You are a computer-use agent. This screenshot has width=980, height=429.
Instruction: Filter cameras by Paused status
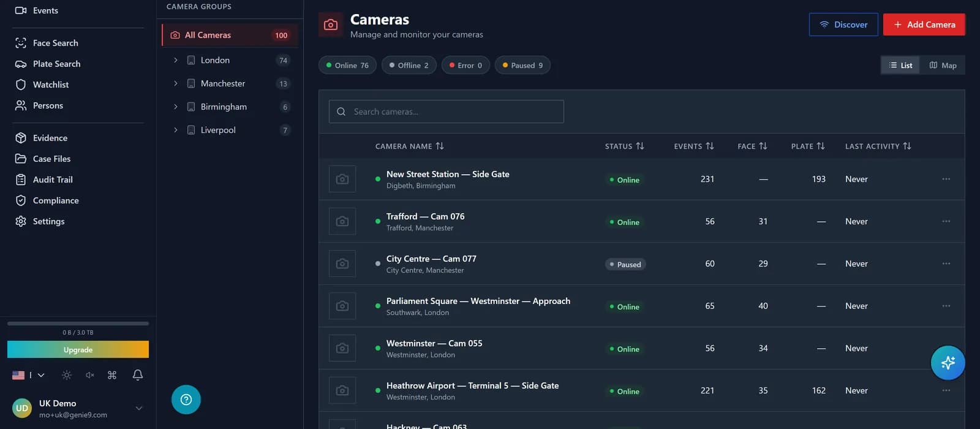click(522, 65)
